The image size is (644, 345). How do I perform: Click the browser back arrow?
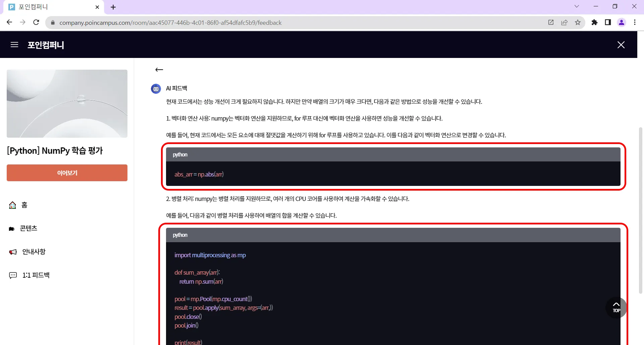(x=9, y=22)
